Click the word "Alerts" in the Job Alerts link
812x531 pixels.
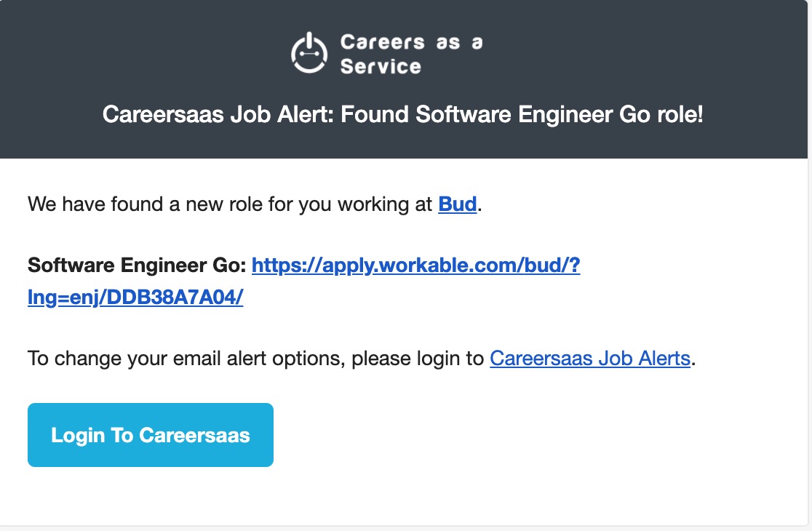664,358
